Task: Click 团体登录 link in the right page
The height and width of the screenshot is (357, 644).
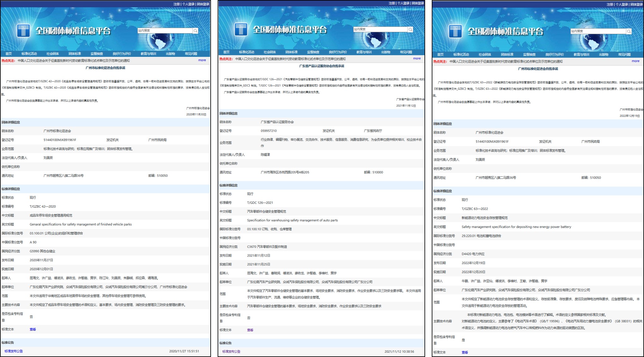Action: click(x=636, y=4)
